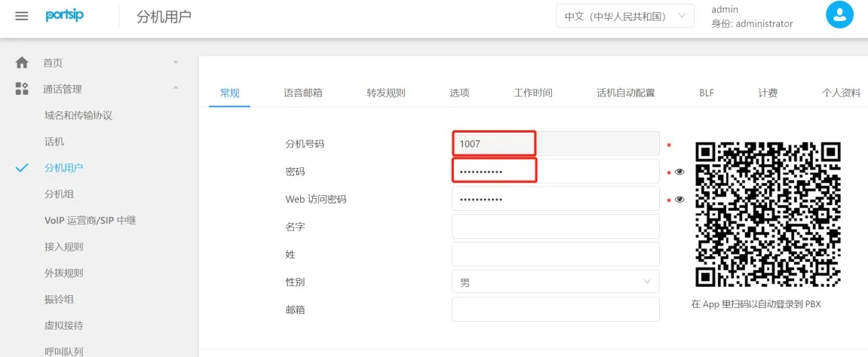Go to 域名和传输协议 in sidebar
Viewport: 868px width, 357px height.
[78, 115]
